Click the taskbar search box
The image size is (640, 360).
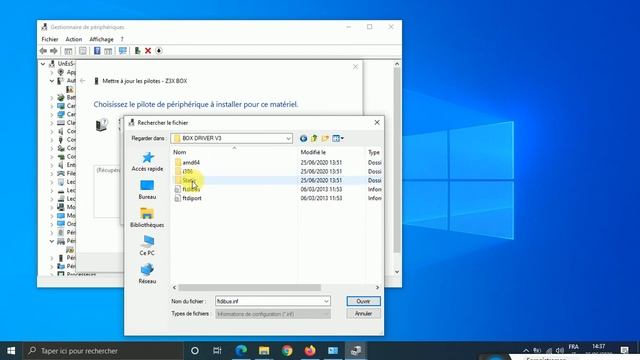[x=102, y=351]
